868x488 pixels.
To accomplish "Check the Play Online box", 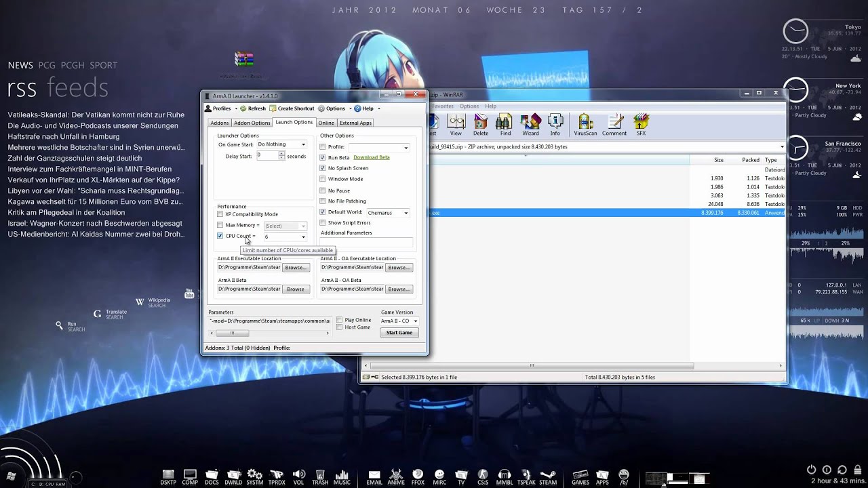I will tap(340, 320).
